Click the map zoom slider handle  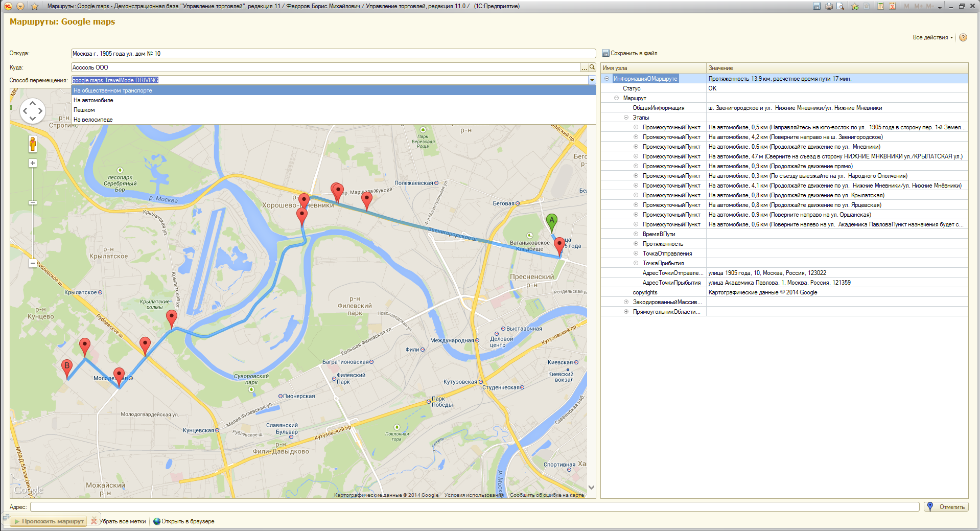[x=33, y=203]
